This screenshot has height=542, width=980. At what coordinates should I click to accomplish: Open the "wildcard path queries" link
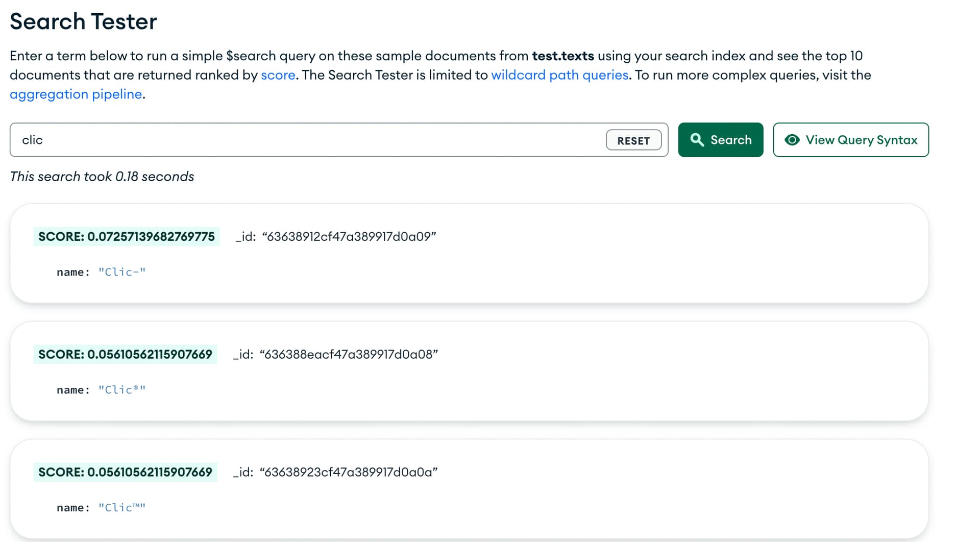coord(559,75)
